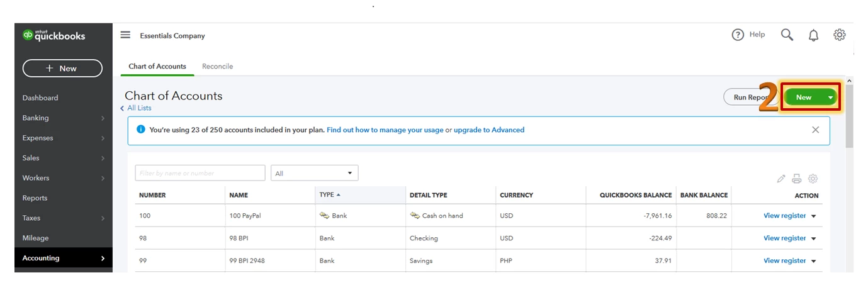Viewport: 868px width, 302px height.
Task: Click the upgrade to Advanced link
Action: click(x=489, y=130)
